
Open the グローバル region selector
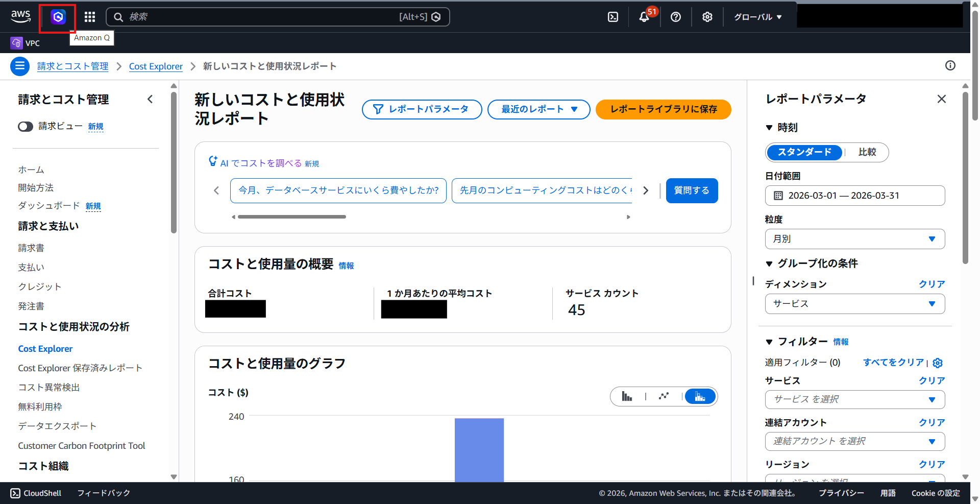pos(757,16)
